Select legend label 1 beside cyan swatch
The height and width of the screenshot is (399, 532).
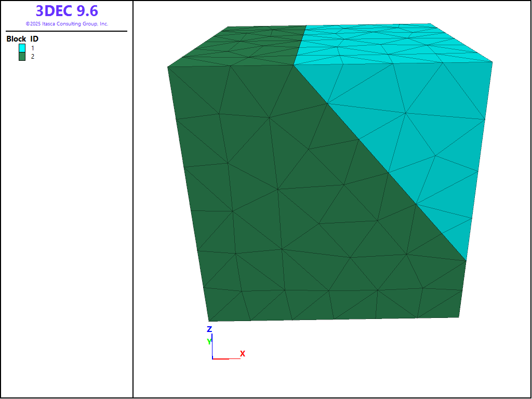33,48
